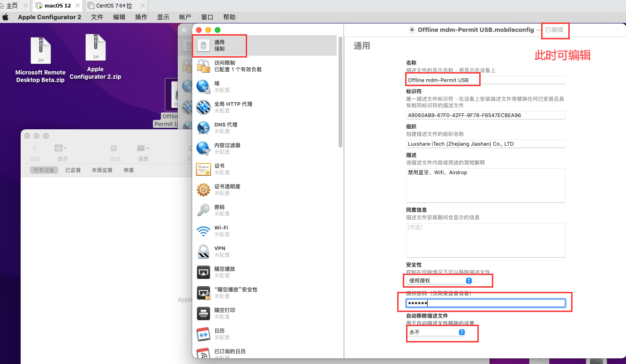
Task: Click the 标识符 identifier field
Action: point(486,115)
